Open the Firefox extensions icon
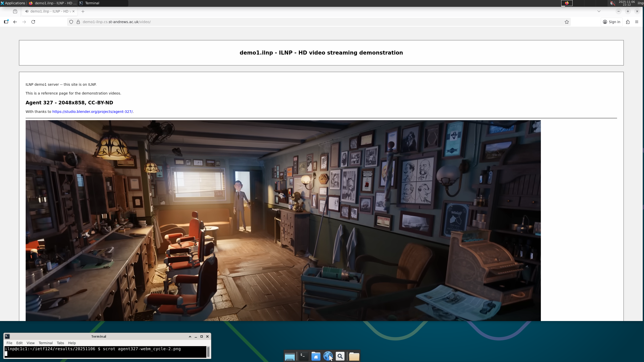Viewport: 644px width, 362px height. (x=628, y=22)
